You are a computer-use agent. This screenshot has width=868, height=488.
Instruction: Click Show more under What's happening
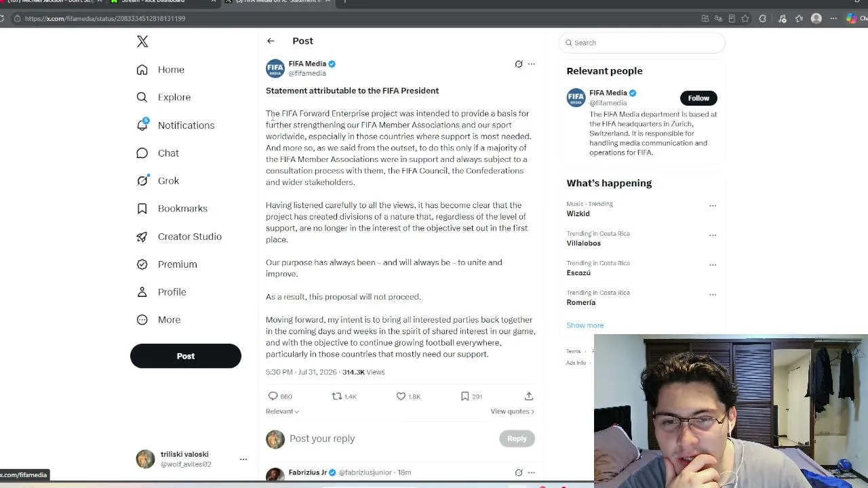tap(585, 325)
